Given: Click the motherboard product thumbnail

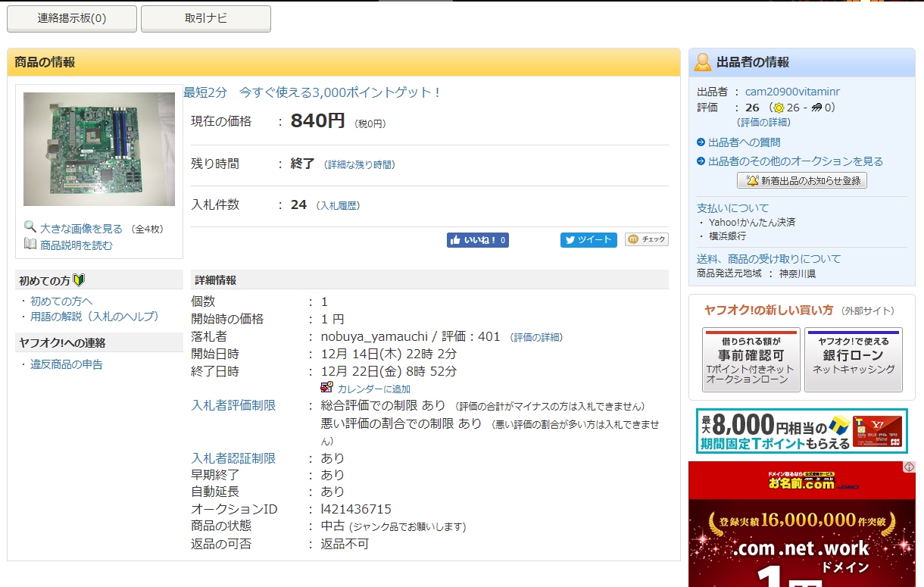Looking at the screenshot, I should pos(99,149).
